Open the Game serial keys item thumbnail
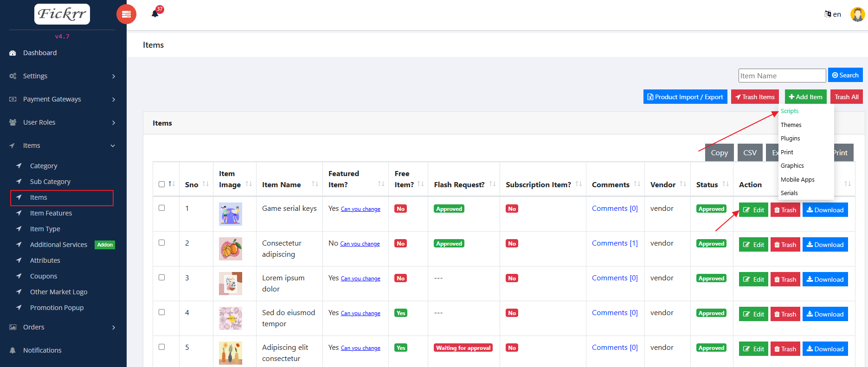The image size is (868, 367). 230,214
